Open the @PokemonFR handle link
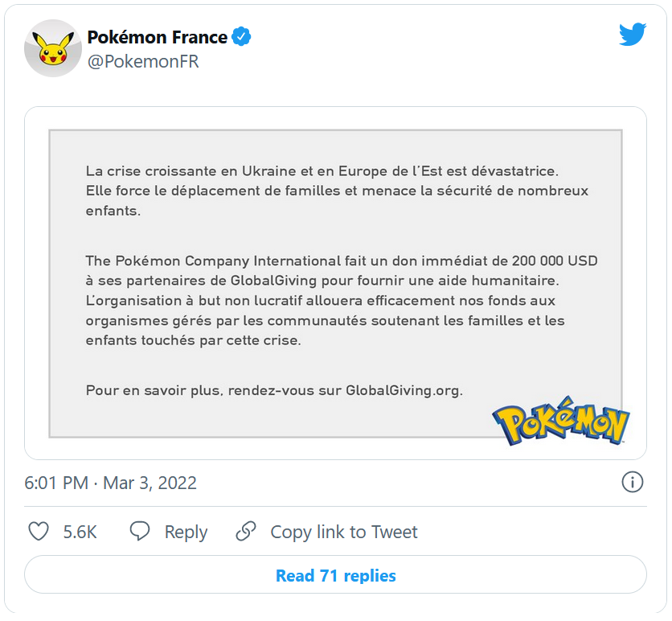The image size is (672, 621). click(142, 62)
